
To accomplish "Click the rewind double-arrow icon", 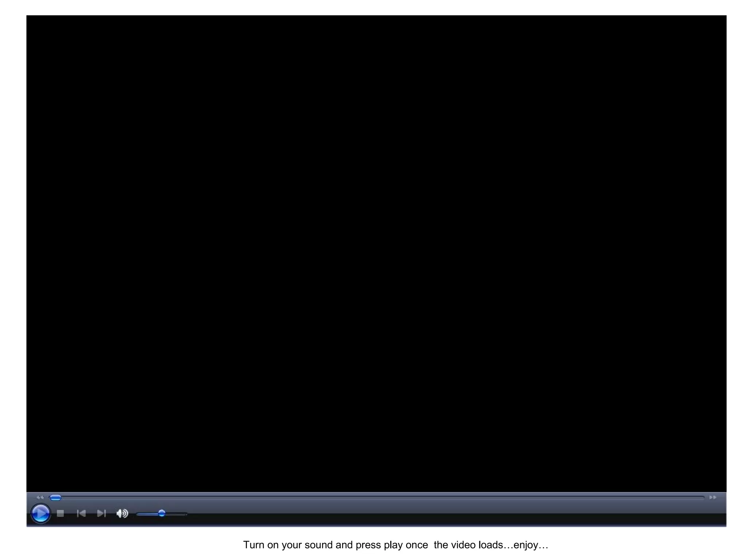I will point(40,497).
